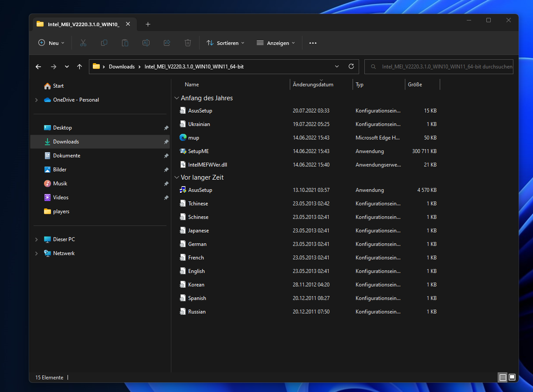Open players folder in navigation pane
The height and width of the screenshot is (392, 533).
point(61,211)
